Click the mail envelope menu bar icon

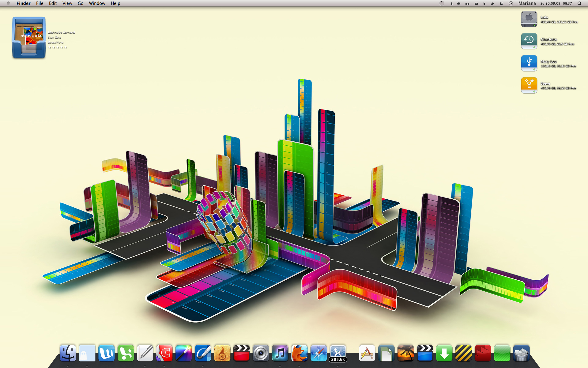pos(476,4)
